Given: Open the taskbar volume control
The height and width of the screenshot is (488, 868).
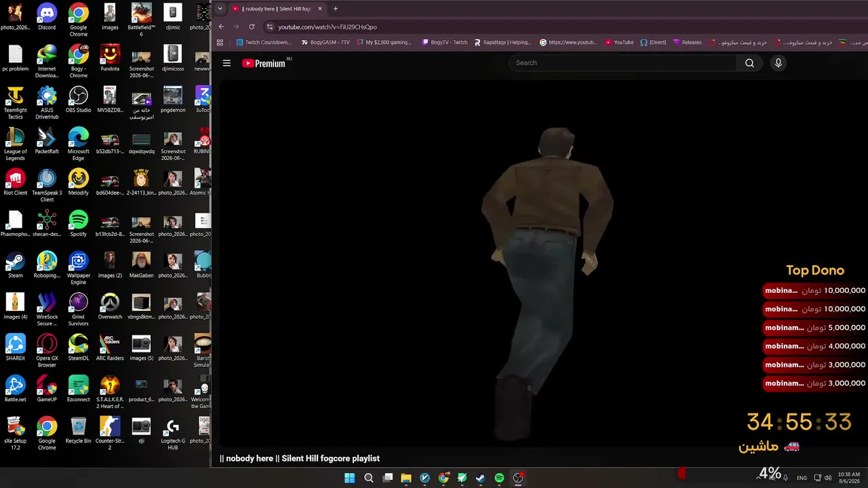Looking at the screenshot, I should [x=827, y=478].
